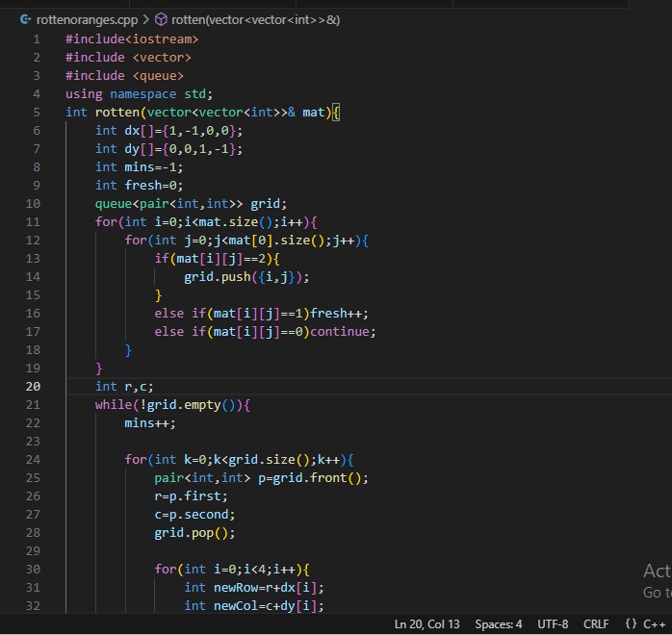Click 'for(int i=0;i<4;i++){' line
The height and width of the screenshot is (635, 672).
pyautogui.click(x=231, y=569)
